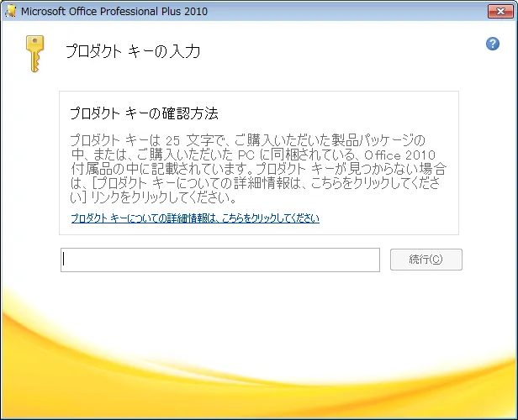The width and height of the screenshot is (518, 420).
Task: Open the product key details link
Action: tap(195, 218)
